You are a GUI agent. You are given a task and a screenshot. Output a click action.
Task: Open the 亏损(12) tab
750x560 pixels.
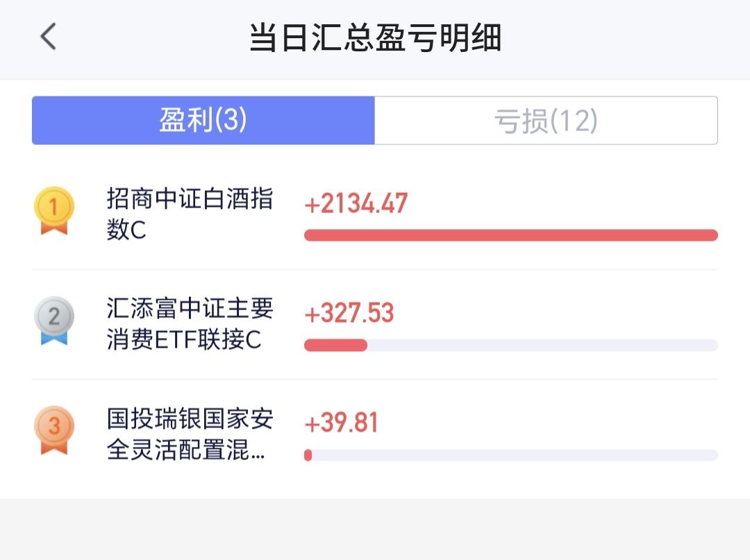click(x=546, y=121)
